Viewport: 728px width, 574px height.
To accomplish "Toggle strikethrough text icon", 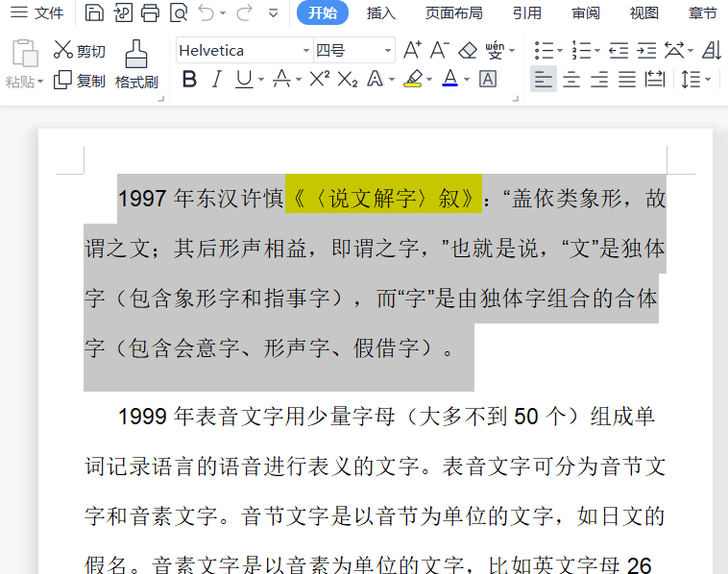I will pyautogui.click(x=281, y=80).
